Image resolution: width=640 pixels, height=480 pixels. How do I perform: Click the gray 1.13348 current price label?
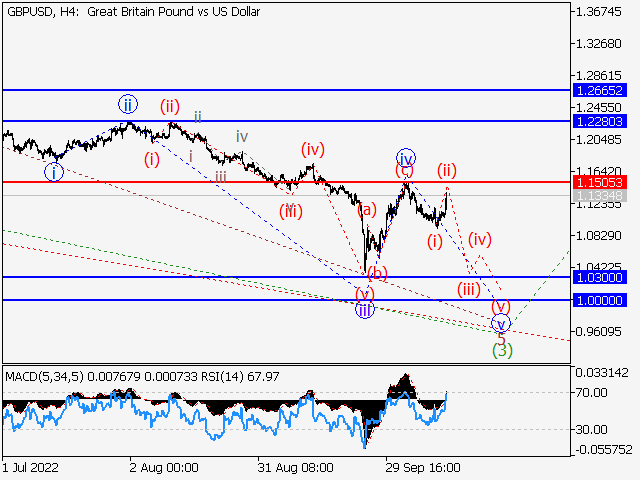click(600, 196)
